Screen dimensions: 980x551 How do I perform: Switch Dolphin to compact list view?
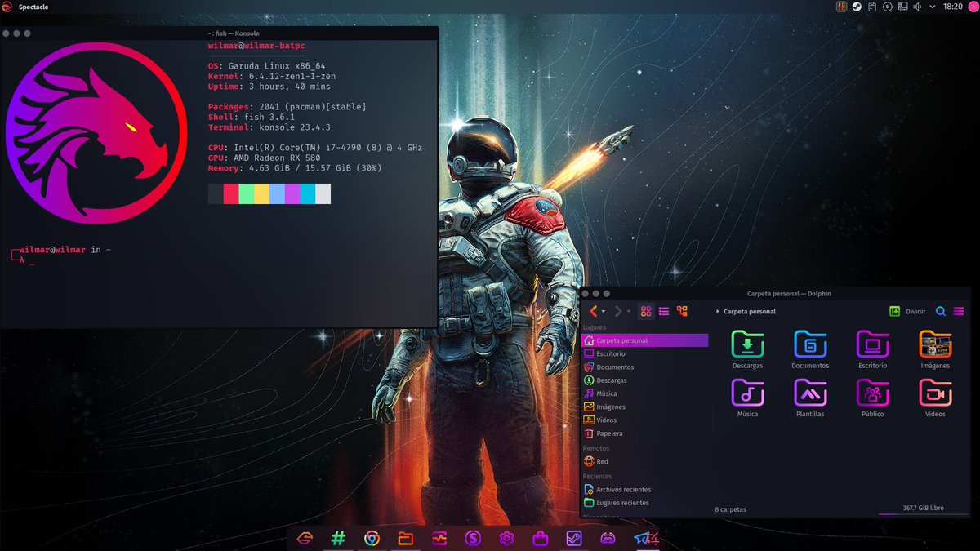tap(664, 311)
